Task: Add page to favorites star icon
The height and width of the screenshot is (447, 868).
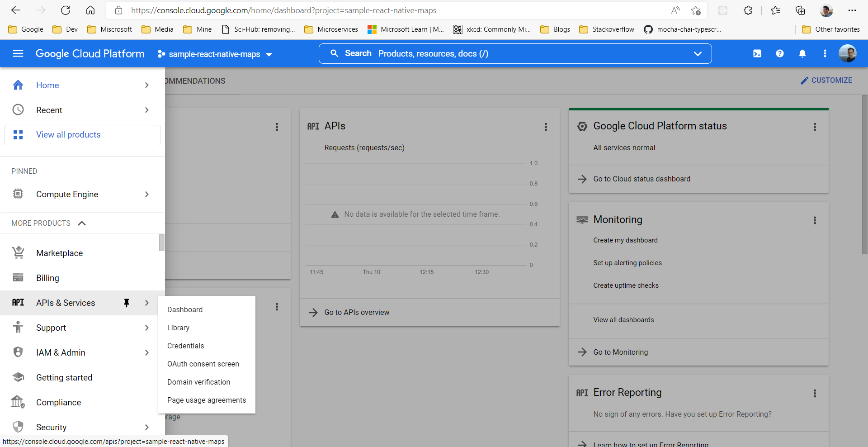Action: pyautogui.click(x=696, y=10)
